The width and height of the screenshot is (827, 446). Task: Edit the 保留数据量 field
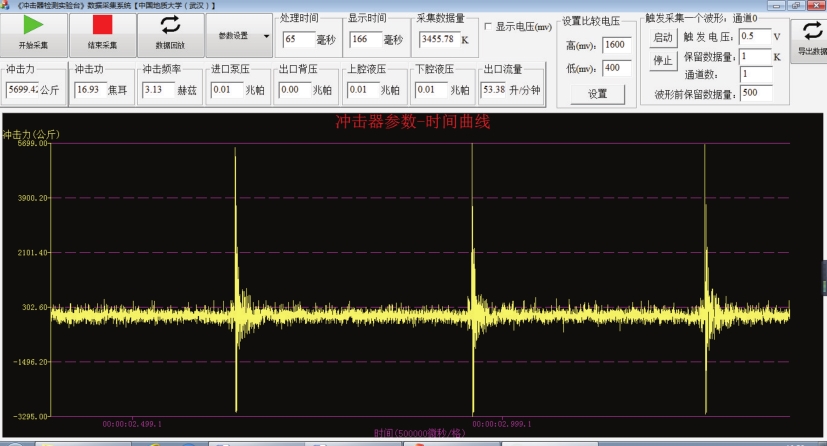point(755,56)
